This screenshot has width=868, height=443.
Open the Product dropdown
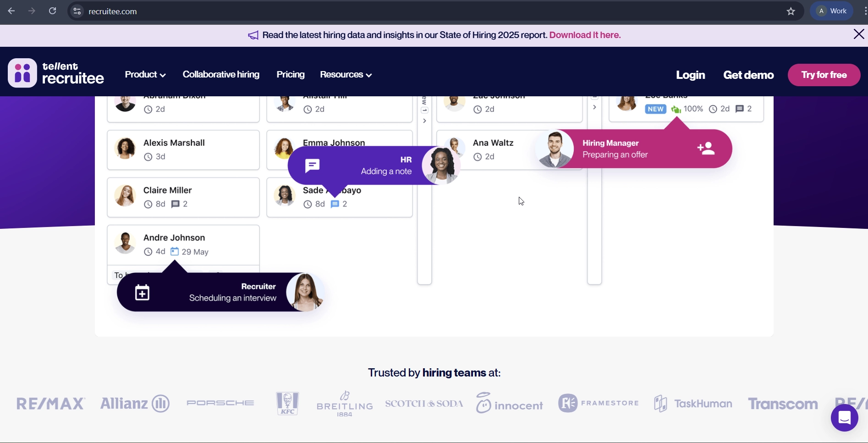(145, 75)
